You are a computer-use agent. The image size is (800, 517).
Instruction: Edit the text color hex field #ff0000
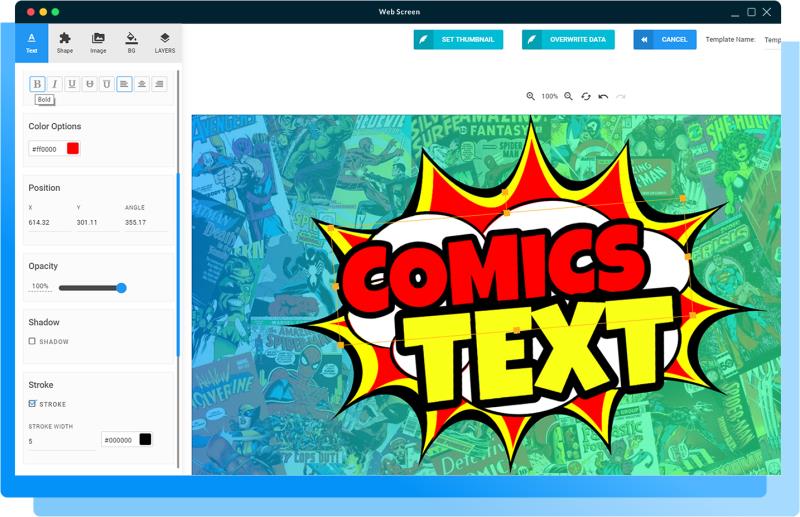(x=47, y=149)
